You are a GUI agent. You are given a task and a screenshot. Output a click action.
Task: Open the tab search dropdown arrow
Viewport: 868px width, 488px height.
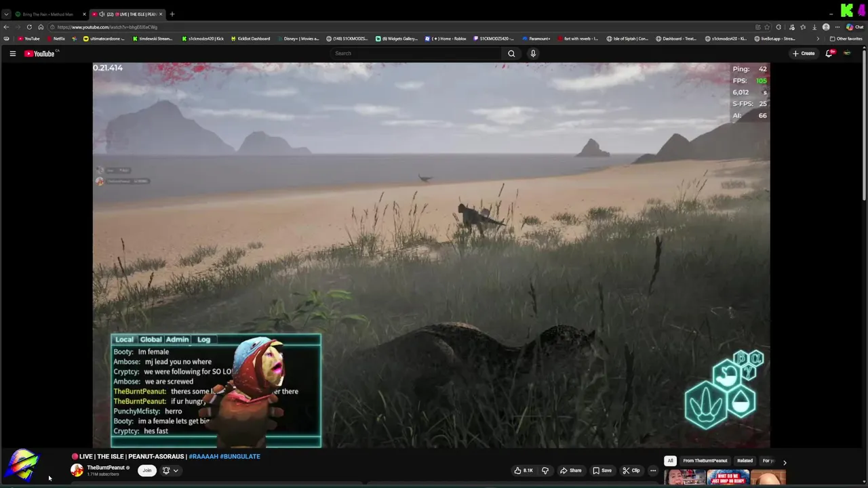(x=6, y=14)
